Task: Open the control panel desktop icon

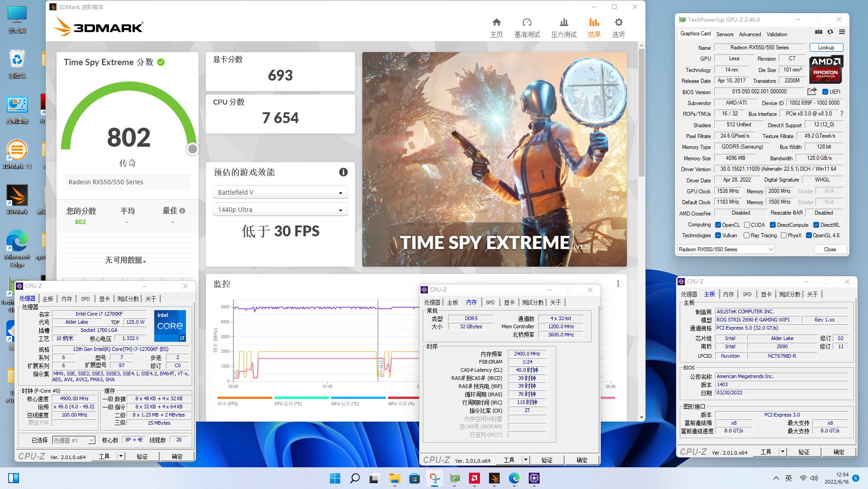Action: (17, 110)
